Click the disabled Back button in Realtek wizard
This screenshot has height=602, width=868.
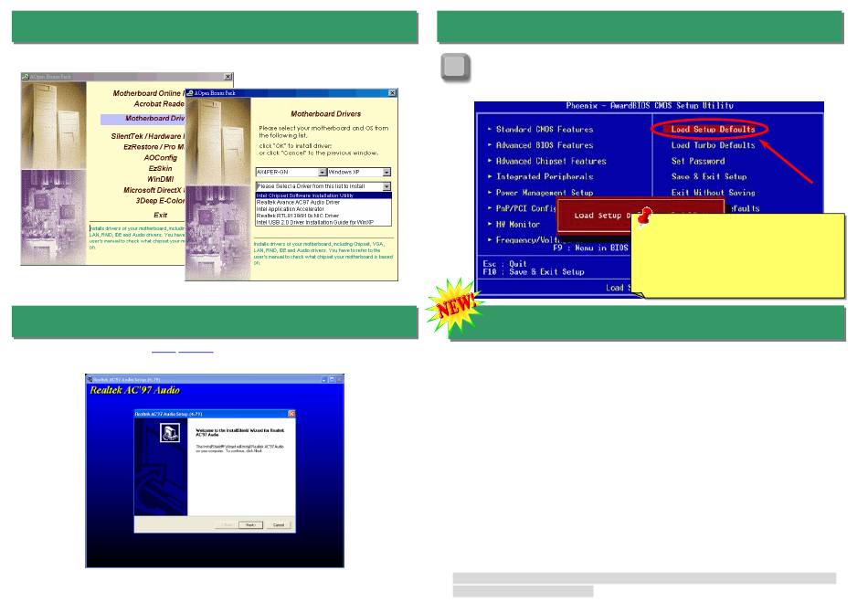pos(227,524)
